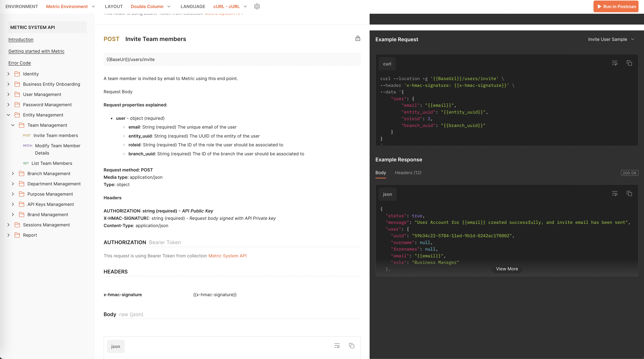The image size is (644, 359).
Task: Expand the User Management chevron
Action: [x=8, y=94]
